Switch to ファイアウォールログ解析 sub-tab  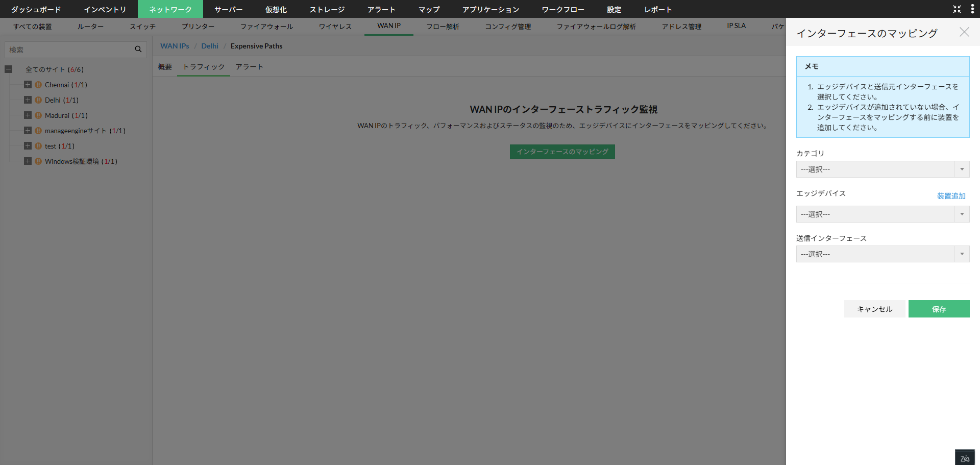597,27
